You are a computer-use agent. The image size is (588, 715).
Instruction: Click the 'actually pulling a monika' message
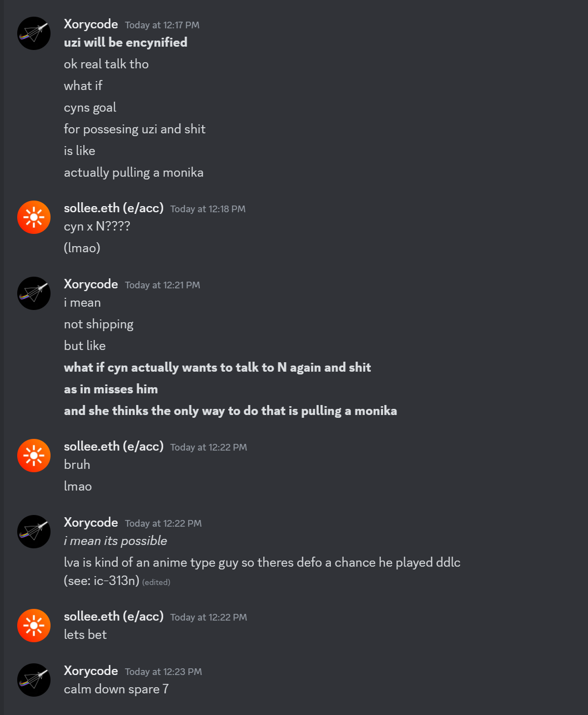coord(134,173)
